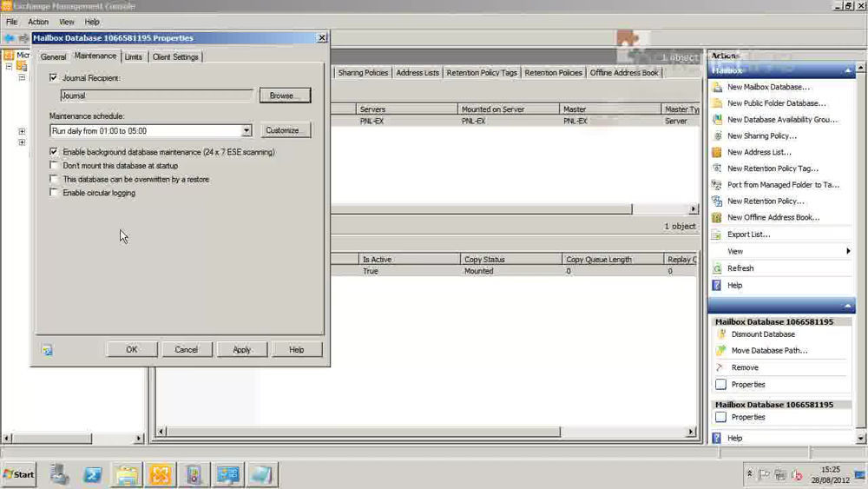Click Cancel in the Properties dialog
The height and width of the screenshot is (489, 868).
(x=186, y=349)
